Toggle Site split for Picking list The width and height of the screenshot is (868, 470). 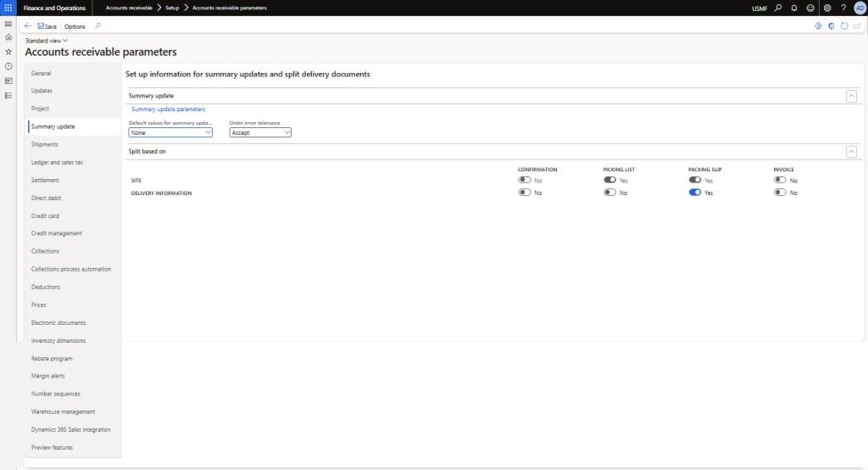(x=609, y=180)
